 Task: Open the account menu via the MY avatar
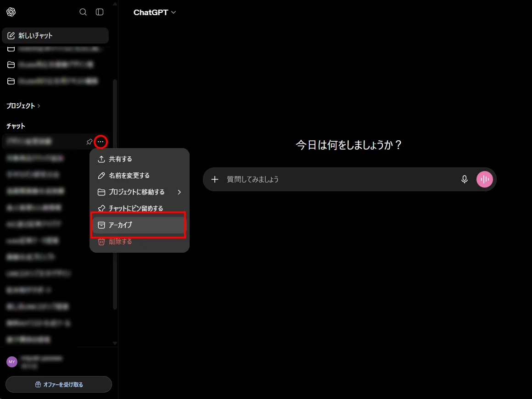[x=12, y=362]
